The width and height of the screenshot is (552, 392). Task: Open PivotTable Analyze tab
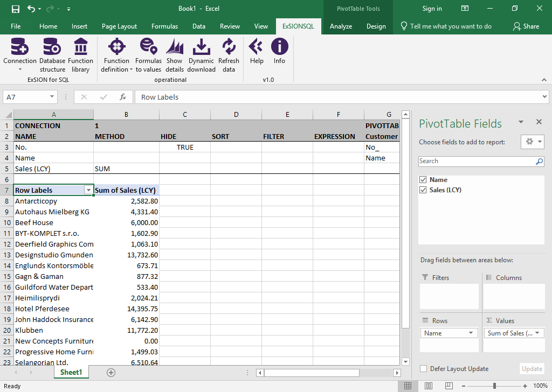(341, 26)
